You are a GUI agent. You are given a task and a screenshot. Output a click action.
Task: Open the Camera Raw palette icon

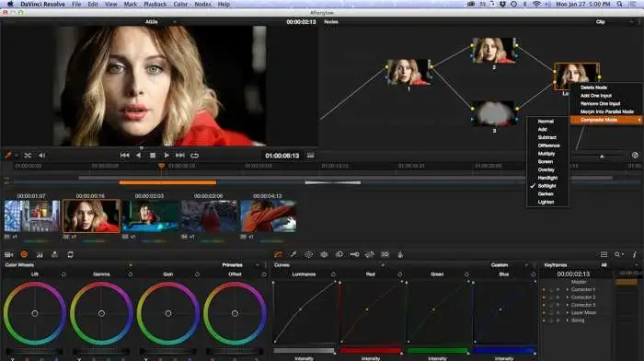(8, 254)
